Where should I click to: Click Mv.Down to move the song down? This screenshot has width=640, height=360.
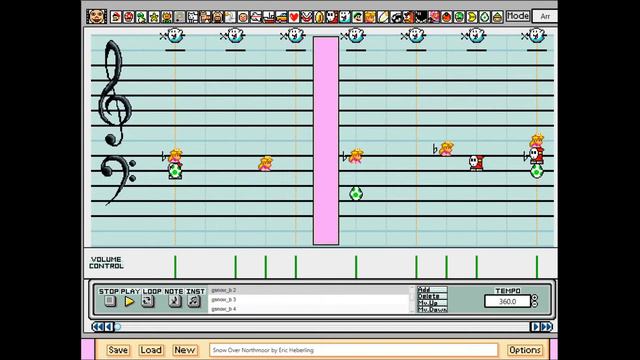pyautogui.click(x=432, y=310)
